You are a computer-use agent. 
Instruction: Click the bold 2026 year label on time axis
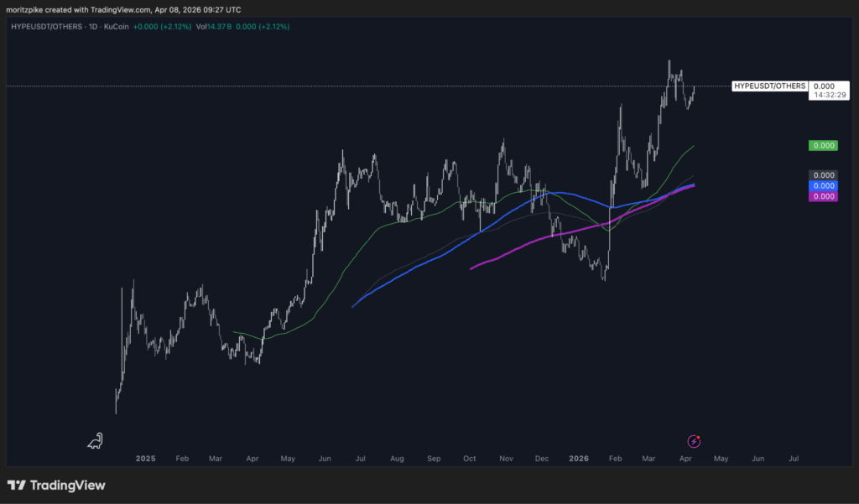click(577, 459)
